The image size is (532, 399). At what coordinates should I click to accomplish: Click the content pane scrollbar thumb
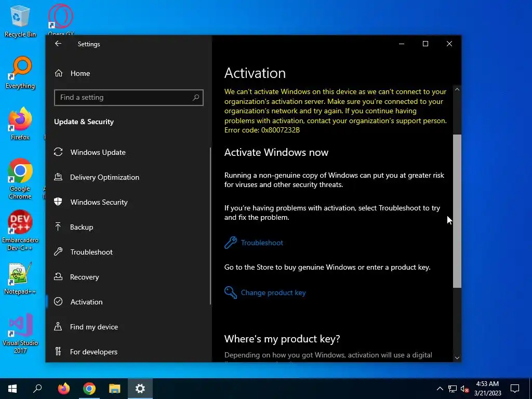pyautogui.click(x=457, y=211)
